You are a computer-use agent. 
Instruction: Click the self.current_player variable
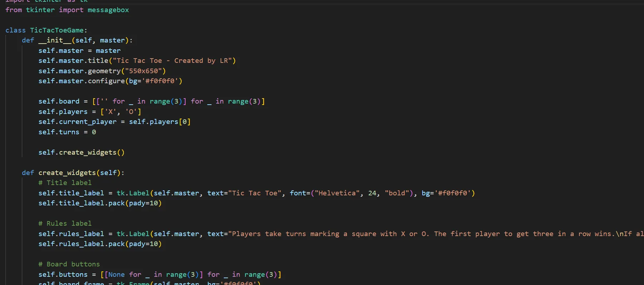point(77,122)
